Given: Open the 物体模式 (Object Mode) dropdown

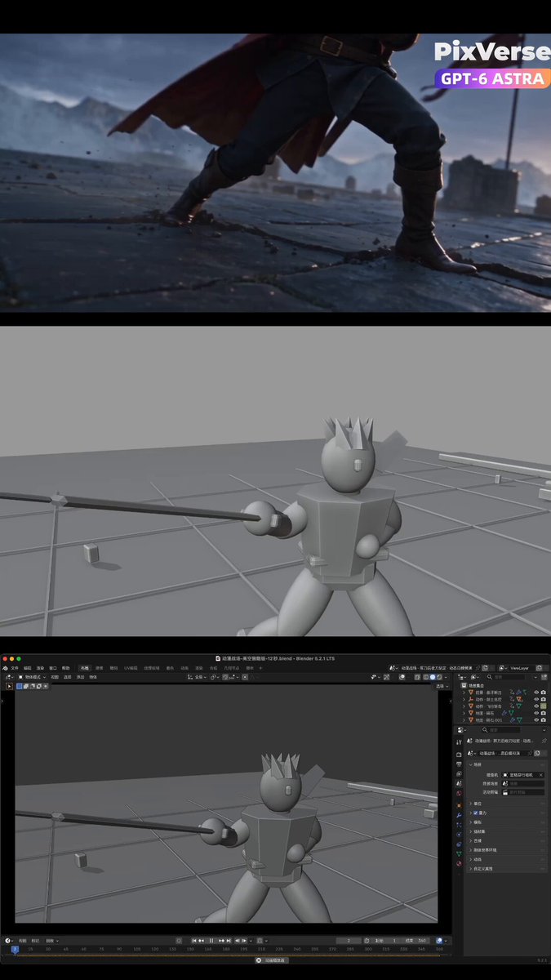Looking at the screenshot, I should [x=32, y=677].
